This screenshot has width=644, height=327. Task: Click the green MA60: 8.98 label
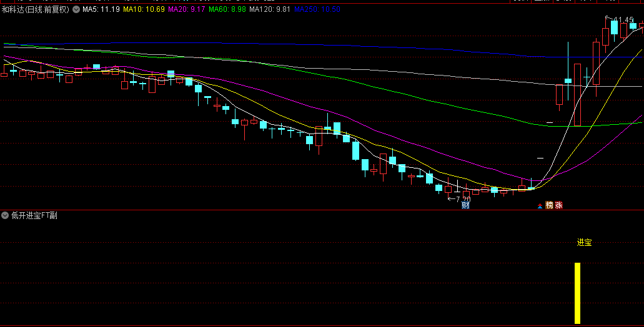point(227,9)
